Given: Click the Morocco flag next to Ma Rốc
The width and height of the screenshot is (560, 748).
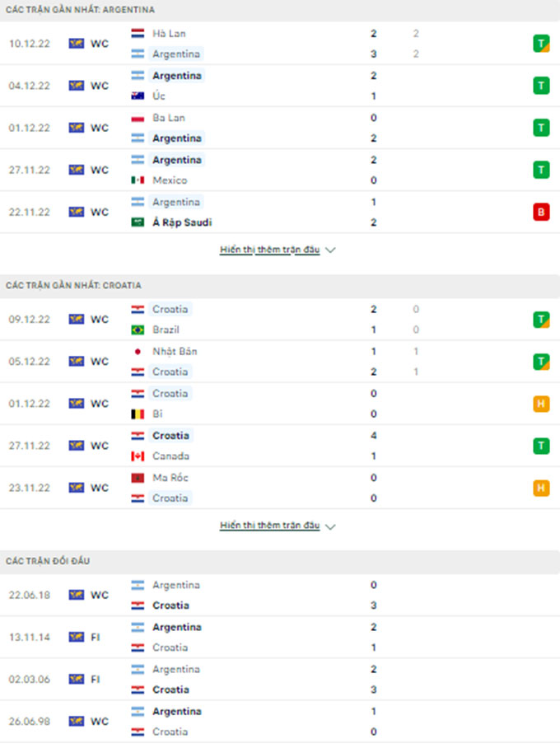Looking at the screenshot, I should [x=138, y=478].
